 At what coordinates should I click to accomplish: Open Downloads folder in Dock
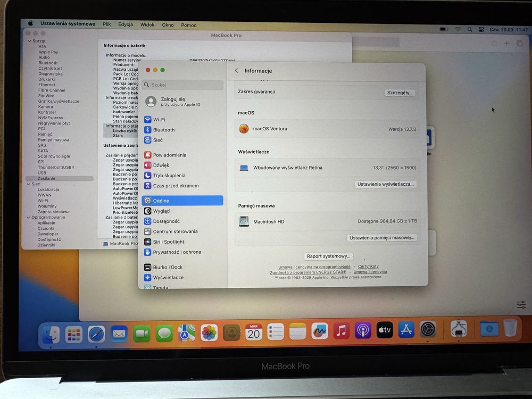coord(489,328)
